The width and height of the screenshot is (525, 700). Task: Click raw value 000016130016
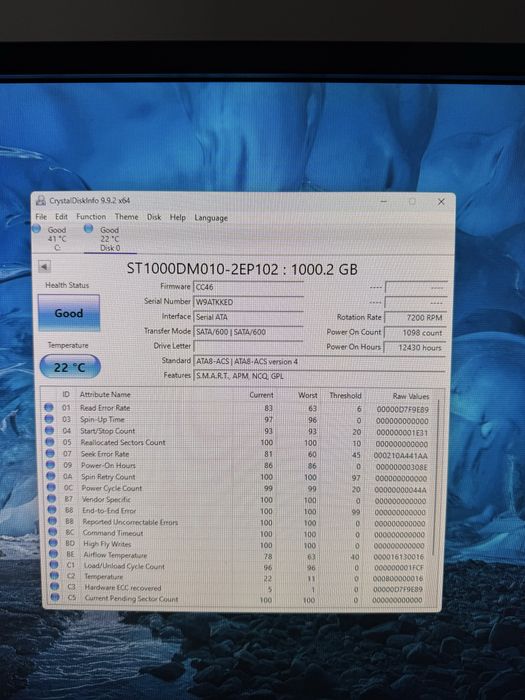coord(399,557)
